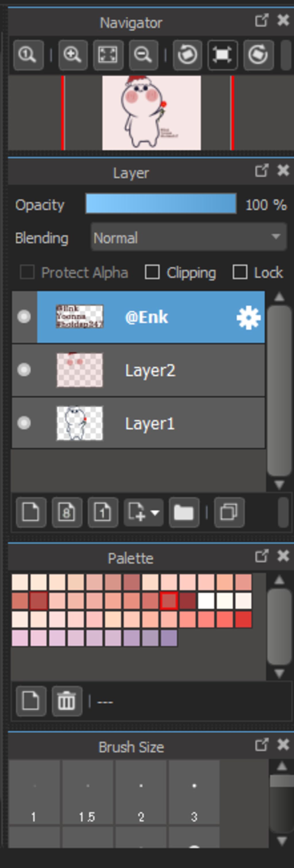Enable the Clipping checkbox
The height and width of the screenshot is (868, 294).
pos(152,272)
